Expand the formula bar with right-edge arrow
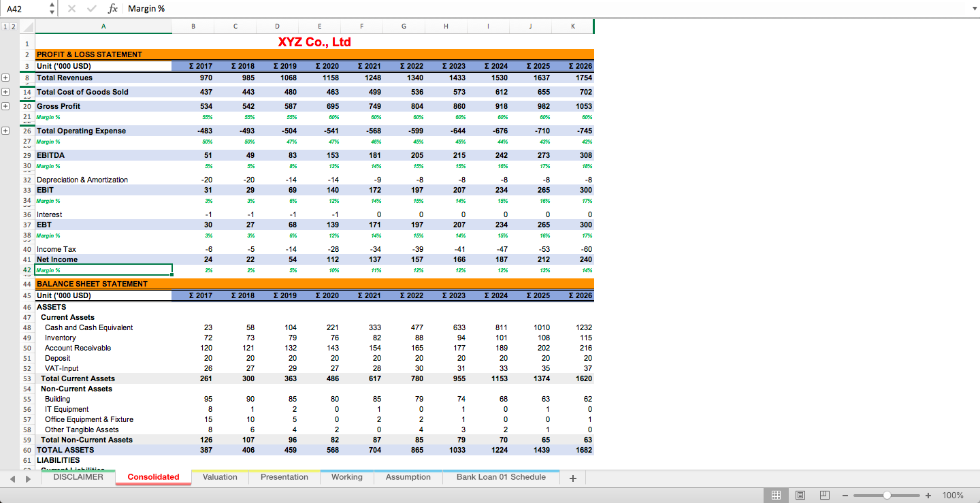980x503 pixels. pos(974,8)
